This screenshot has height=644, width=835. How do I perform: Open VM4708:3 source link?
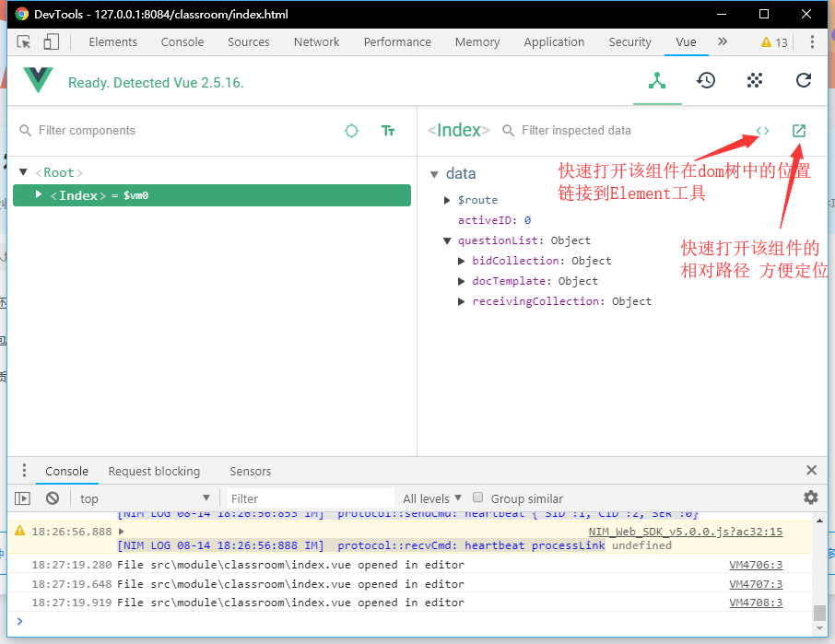coord(756,603)
